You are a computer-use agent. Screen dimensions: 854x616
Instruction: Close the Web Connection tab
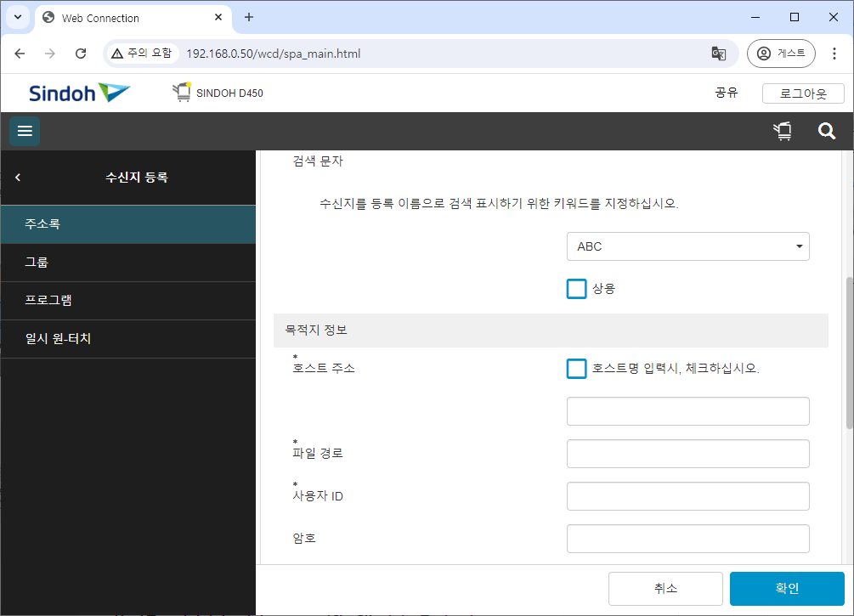pos(218,18)
